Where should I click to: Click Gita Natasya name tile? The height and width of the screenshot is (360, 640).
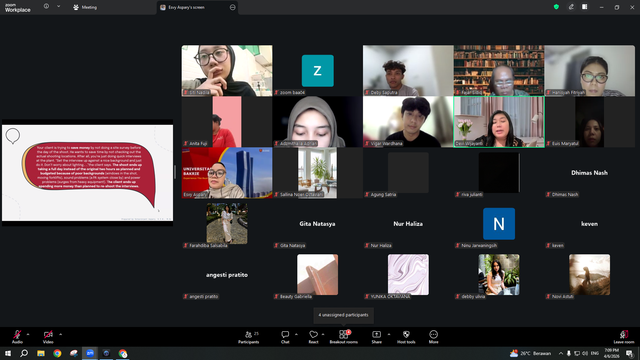pos(318,224)
